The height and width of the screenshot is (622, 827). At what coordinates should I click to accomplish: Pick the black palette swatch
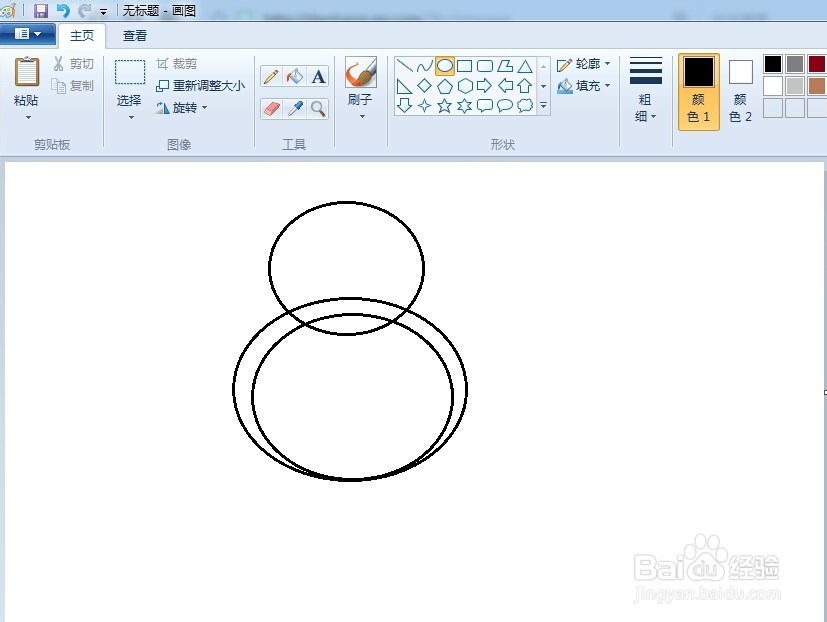(773, 64)
